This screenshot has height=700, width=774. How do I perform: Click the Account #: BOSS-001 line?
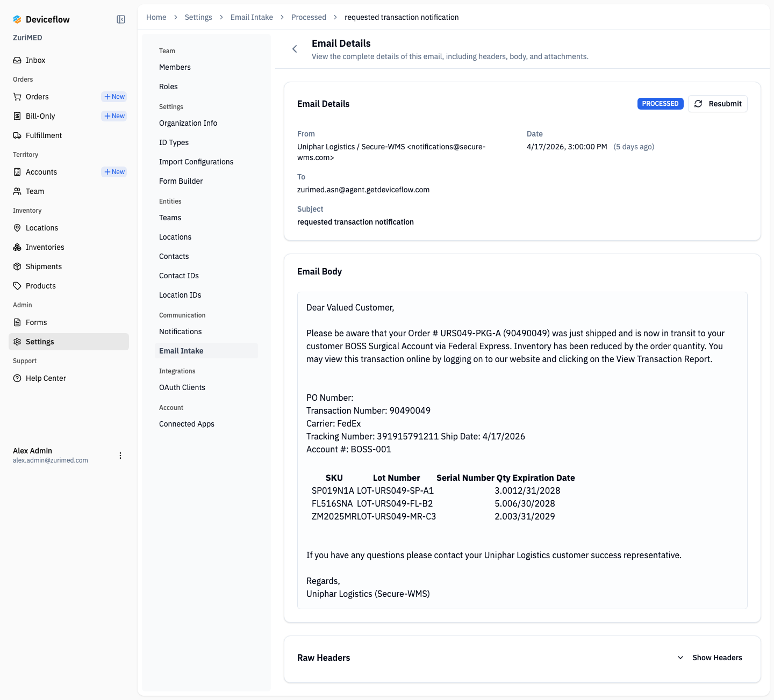349,449
